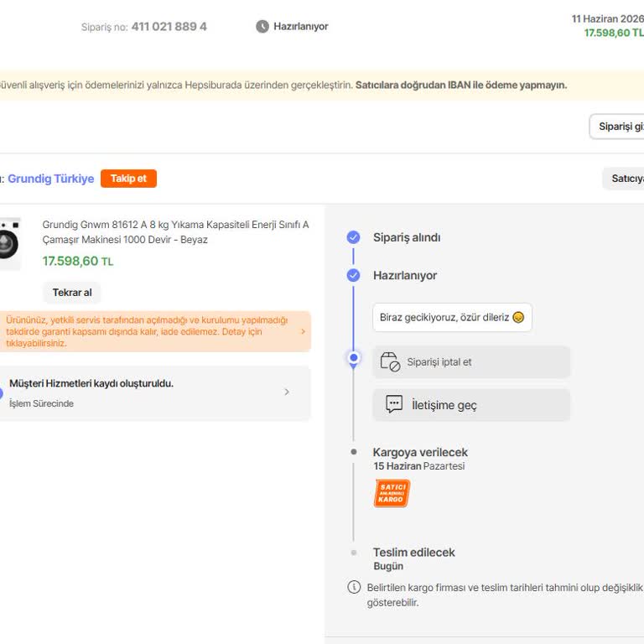Image resolution: width=644 pixels, height=644 pixels.
Task: Click the 15 Haziran Pazartesi shipping date
Action: 419,466
